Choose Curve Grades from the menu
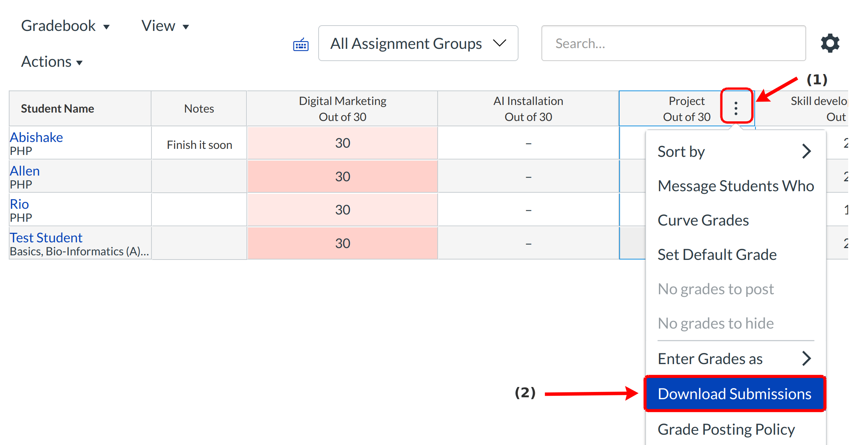Screen dimensions: 868x445 (703, 220)
